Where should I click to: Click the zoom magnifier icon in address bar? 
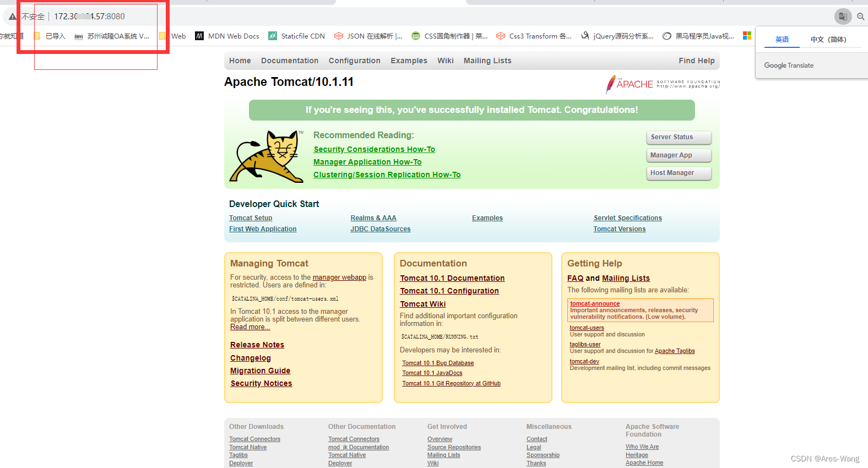[x=861, y=17]
